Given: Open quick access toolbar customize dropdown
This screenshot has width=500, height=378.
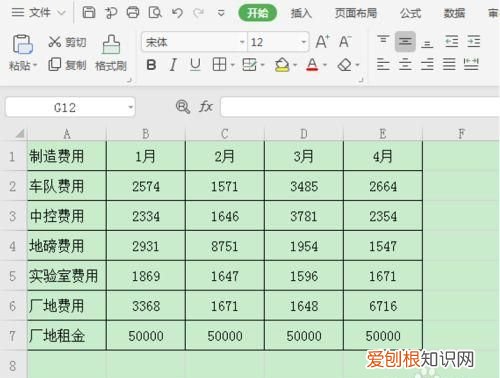Looking at the screenshot, I should point(221,13).
